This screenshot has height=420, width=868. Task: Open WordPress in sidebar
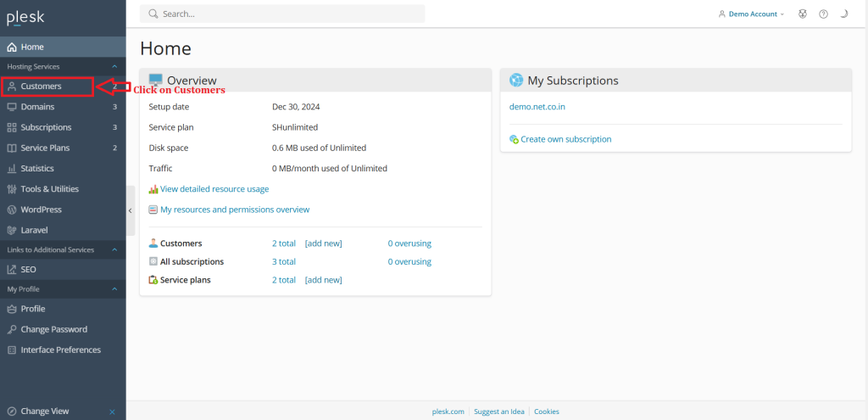point(63,210)
